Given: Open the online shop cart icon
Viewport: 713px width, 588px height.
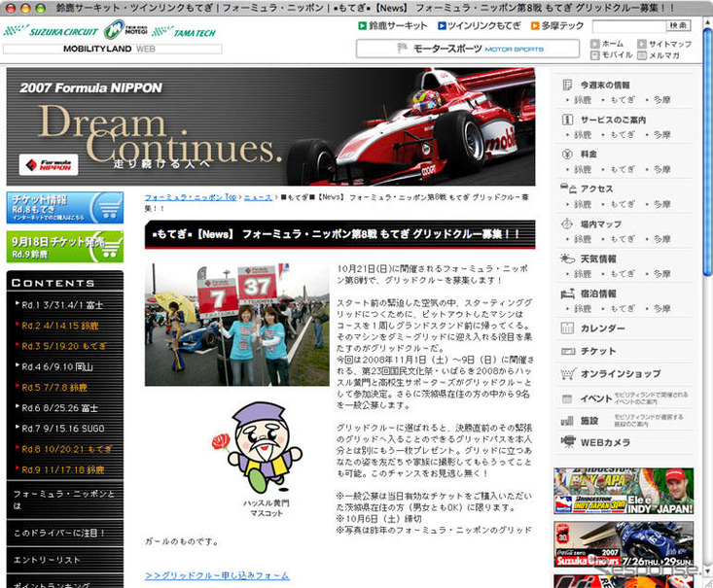Looking at the screenshot, I should (567, 373).
